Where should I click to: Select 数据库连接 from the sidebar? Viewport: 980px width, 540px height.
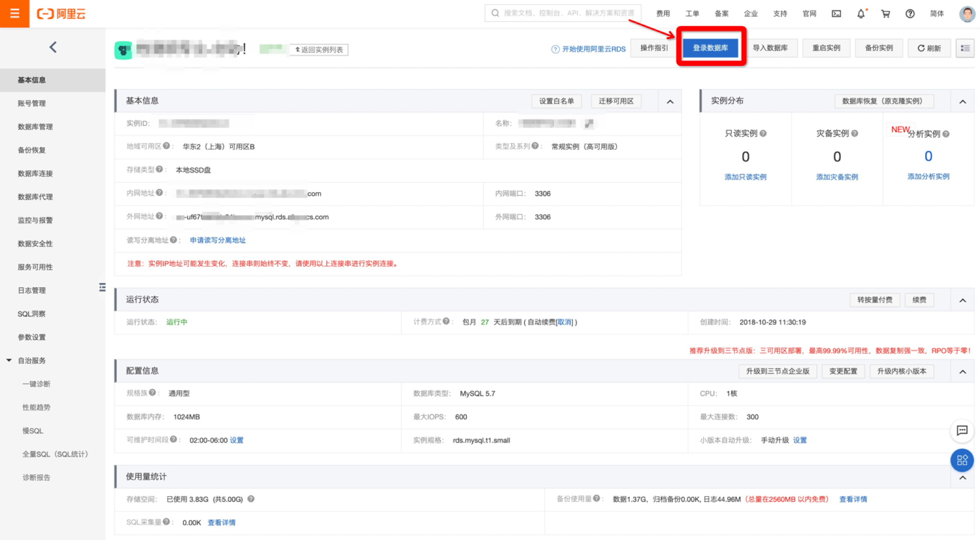point(35,173)
